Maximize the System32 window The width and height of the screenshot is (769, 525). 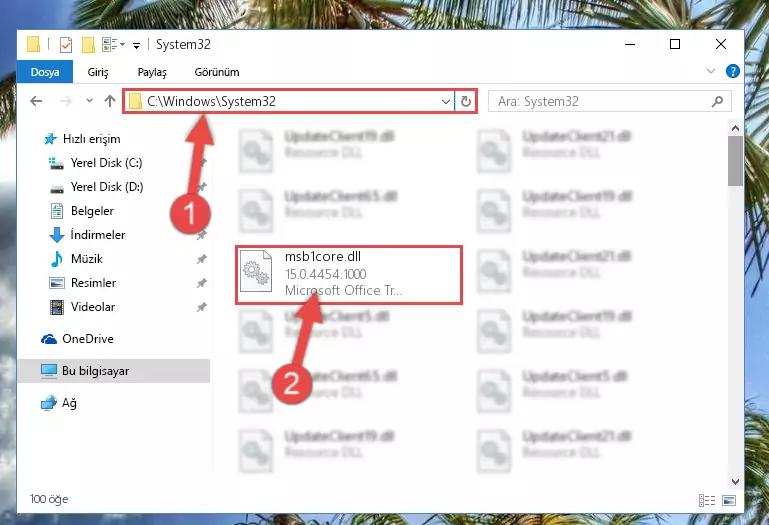675,44
